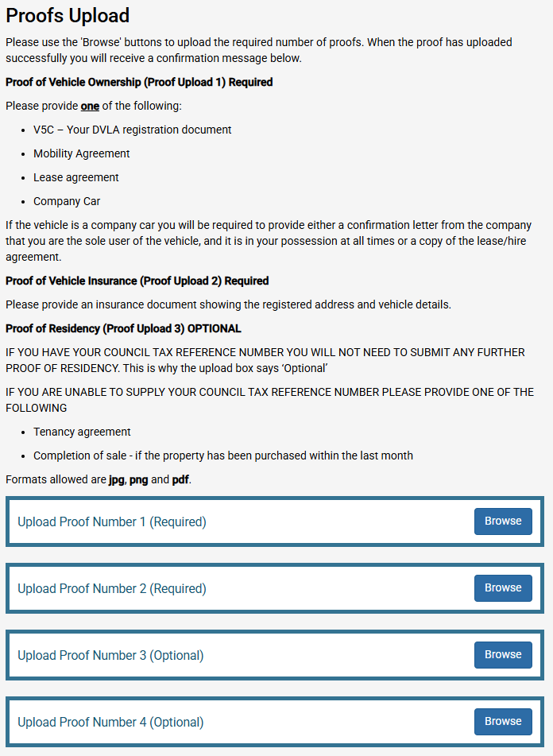This screenshot has width=553, height=756.
Task: Select the 'Upload Proof Number 1 (Required)' label
Action: 112,522
